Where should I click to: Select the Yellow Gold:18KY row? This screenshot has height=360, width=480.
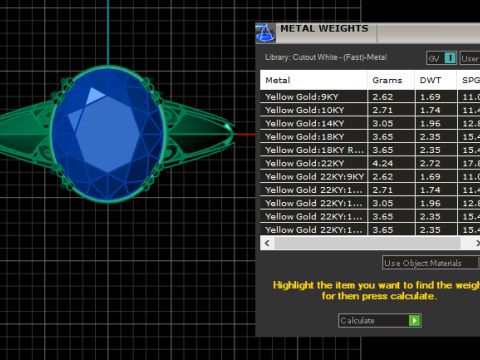(x=370, y=137)
